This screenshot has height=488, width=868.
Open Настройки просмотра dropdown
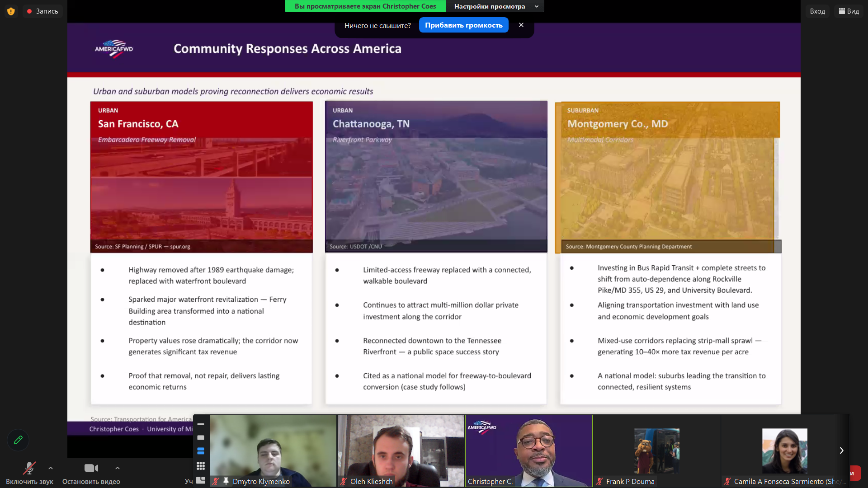pos(495,6)
